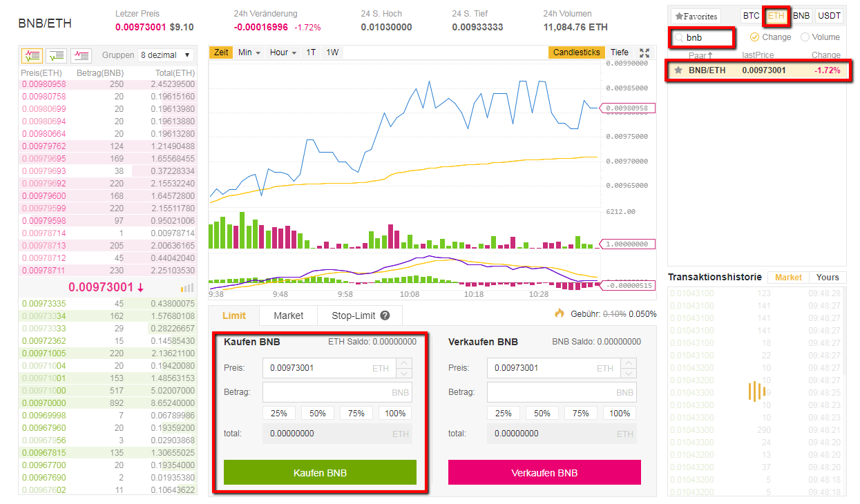This screenshot has height=504, width=860.
Task: Open the Market order tab
Action: (x=288, y=316)
